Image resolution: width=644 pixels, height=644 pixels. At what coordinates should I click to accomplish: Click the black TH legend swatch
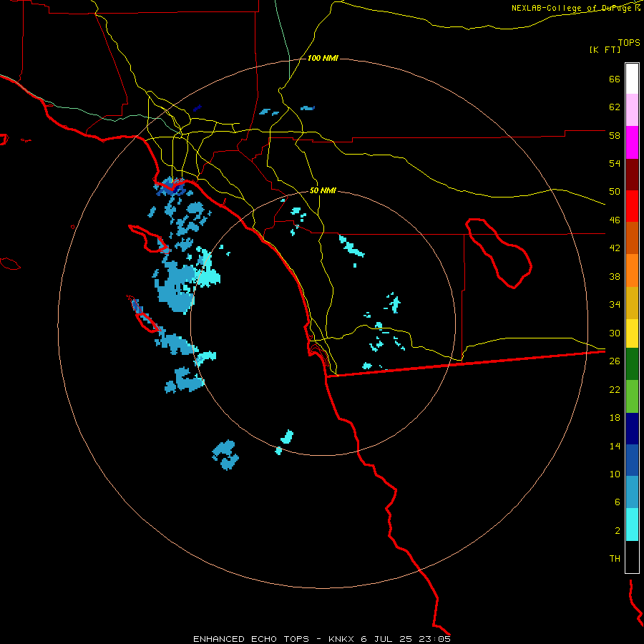[x=632, y=557]
